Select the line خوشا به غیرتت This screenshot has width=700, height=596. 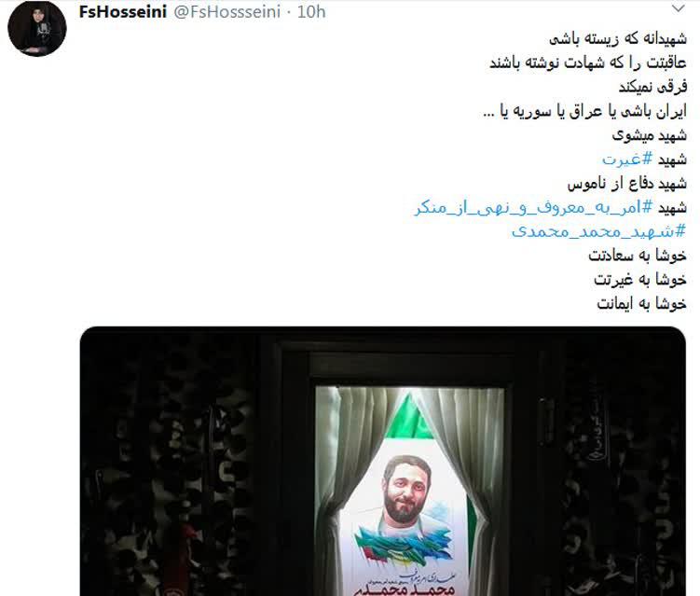pyautogui.click(x=639, y=280)
